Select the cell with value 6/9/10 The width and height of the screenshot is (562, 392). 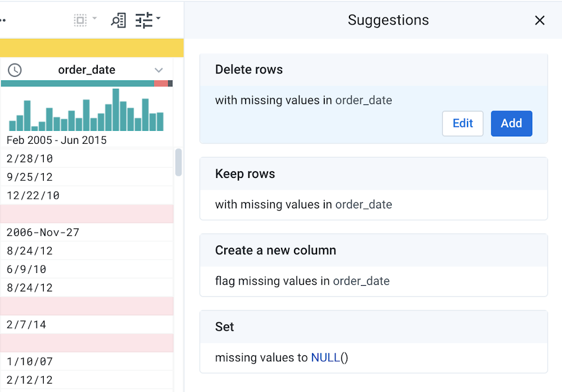pos(87,269)
